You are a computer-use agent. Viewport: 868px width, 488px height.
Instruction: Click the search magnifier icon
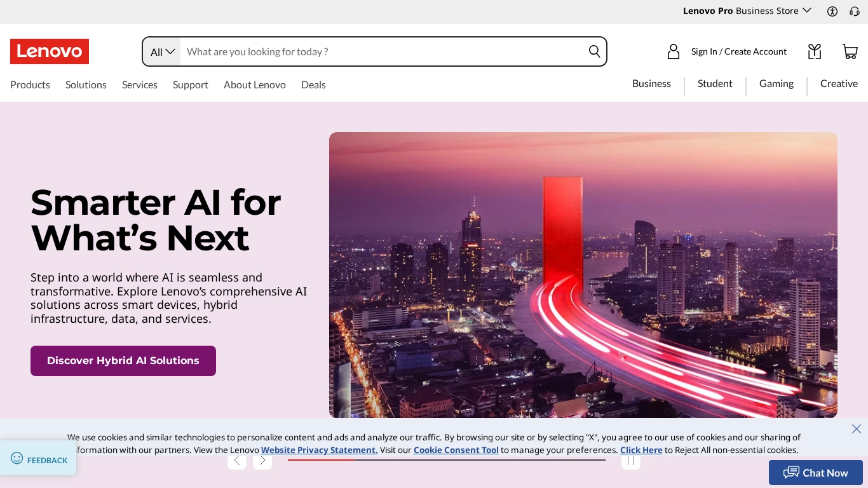point(594,51)
